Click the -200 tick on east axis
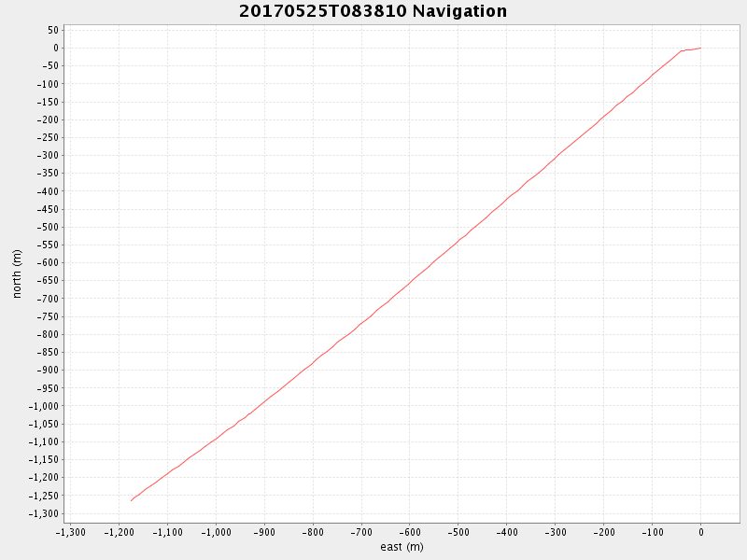This screenshot has height=560, width=747. coord(603,533)
